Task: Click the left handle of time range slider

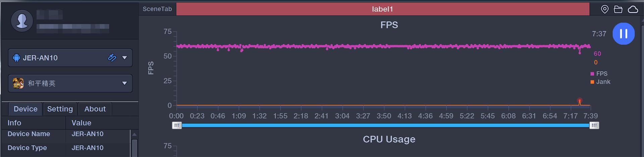Action: (177, 125)
